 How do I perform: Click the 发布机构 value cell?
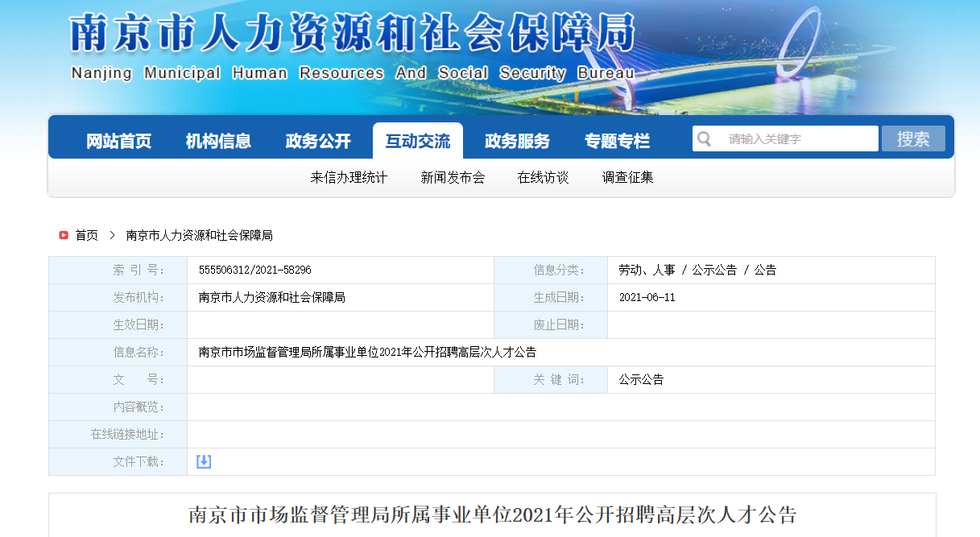[341, 298]
